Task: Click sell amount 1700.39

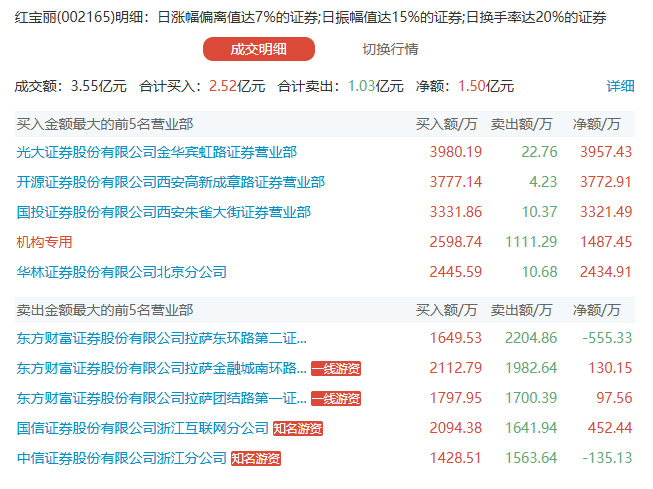Action: 531,398
